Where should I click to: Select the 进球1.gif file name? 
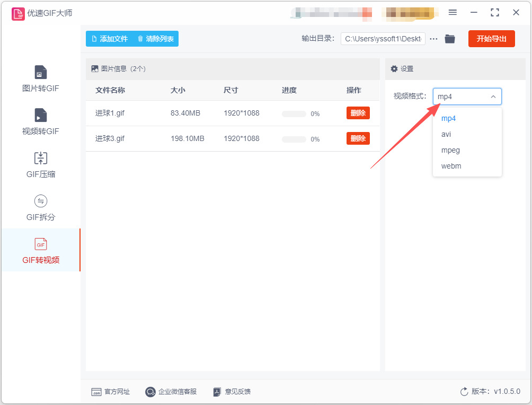(x=110, y=113)
